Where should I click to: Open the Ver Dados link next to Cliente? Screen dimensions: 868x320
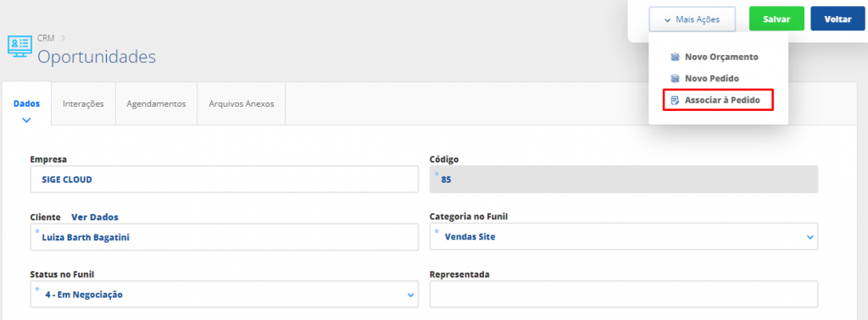(x=95, y=217)
